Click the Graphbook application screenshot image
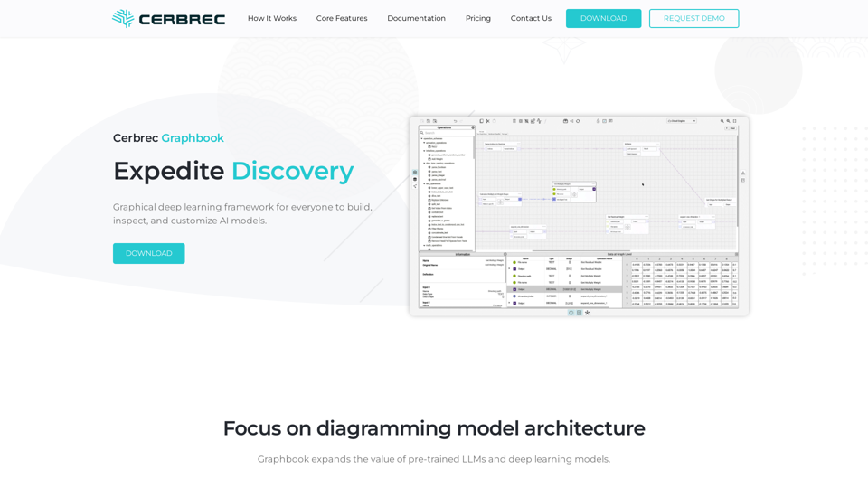 579,216
